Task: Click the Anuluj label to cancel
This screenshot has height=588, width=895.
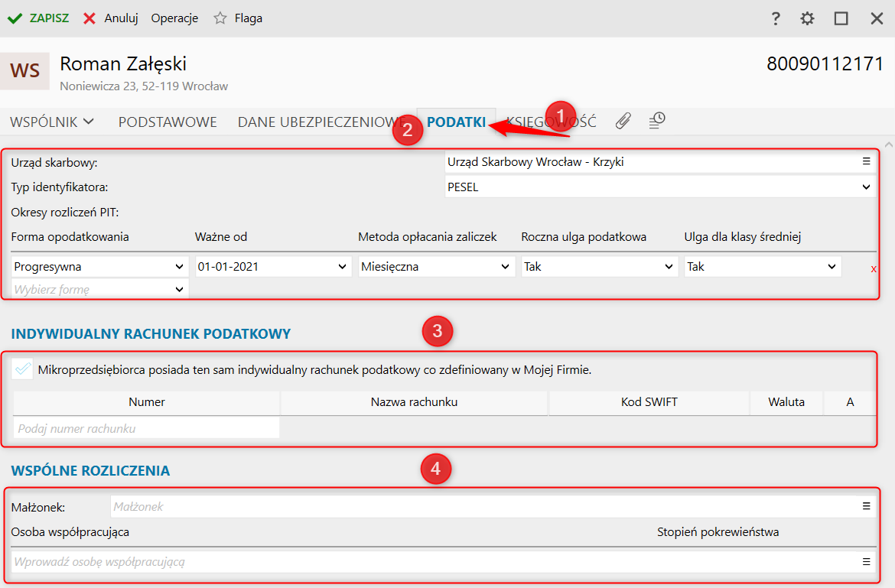Action: [x=121, y=18]
